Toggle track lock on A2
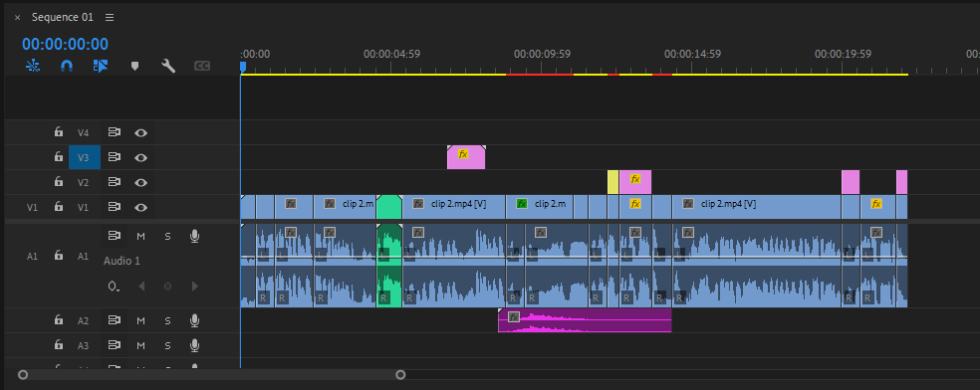 point(58,320)
